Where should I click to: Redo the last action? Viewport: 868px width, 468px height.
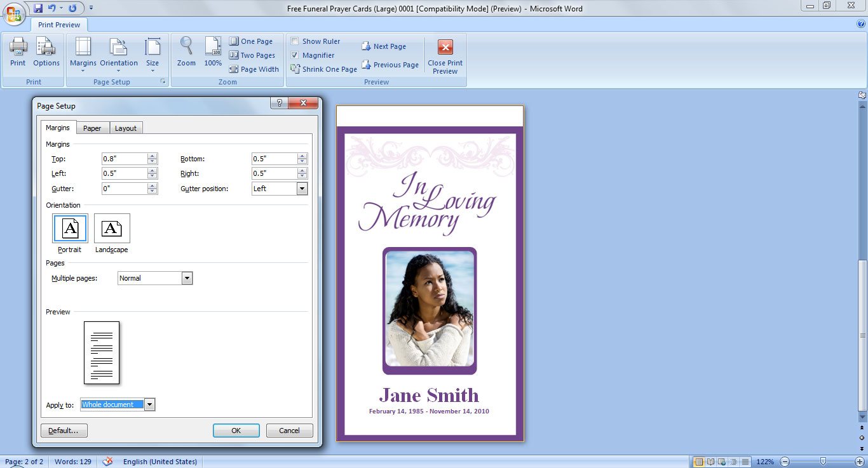click(x=72, y=8)
